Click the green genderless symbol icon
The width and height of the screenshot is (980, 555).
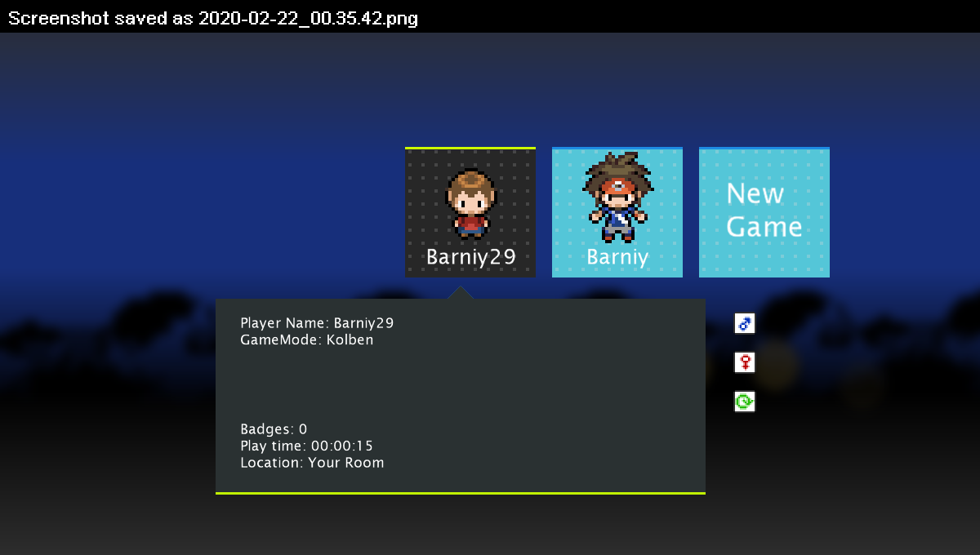(x=744, y=402)
